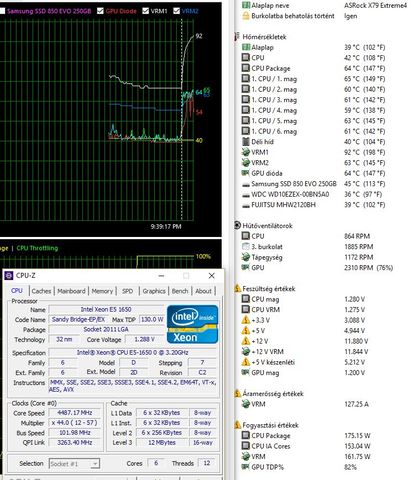414x480 pixels.
Task: Select the CPU tab in CPU-Z
Action: pyautogui.click(x=17, y=291)
